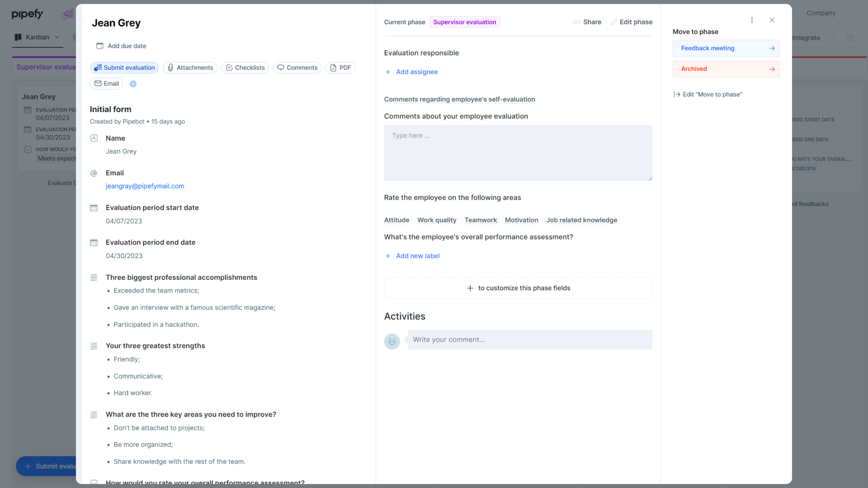868x488 pixels.
Task: Click the plus icon beside Add assignee
Action: (388, 72)
